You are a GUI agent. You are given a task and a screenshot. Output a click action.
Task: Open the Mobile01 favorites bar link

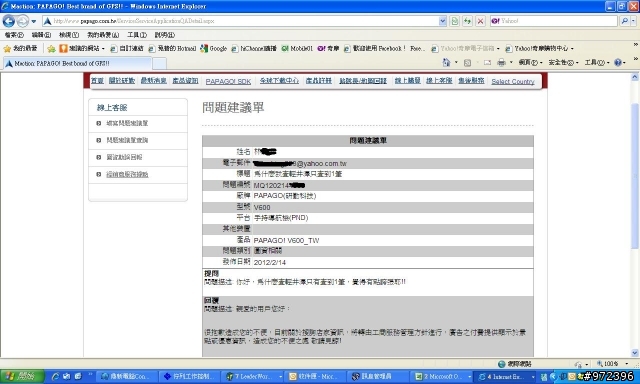click(297, 49)
